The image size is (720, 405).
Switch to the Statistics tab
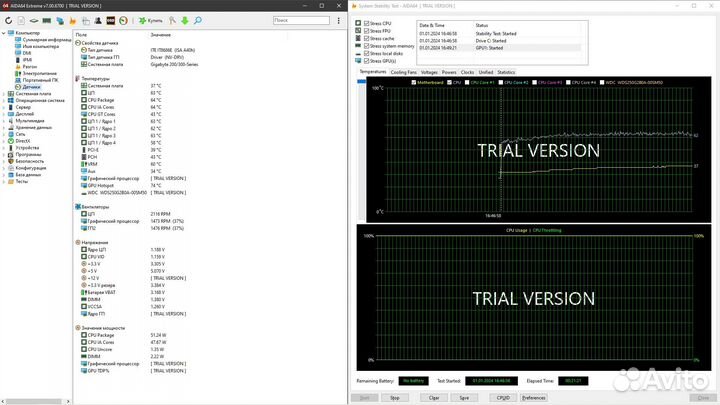click(x=506, y=73)
